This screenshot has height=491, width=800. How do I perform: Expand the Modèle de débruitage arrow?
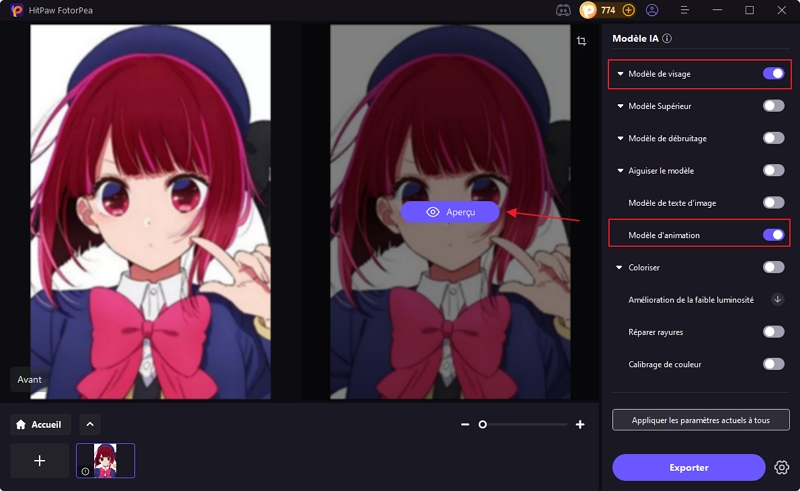point(620,138)
